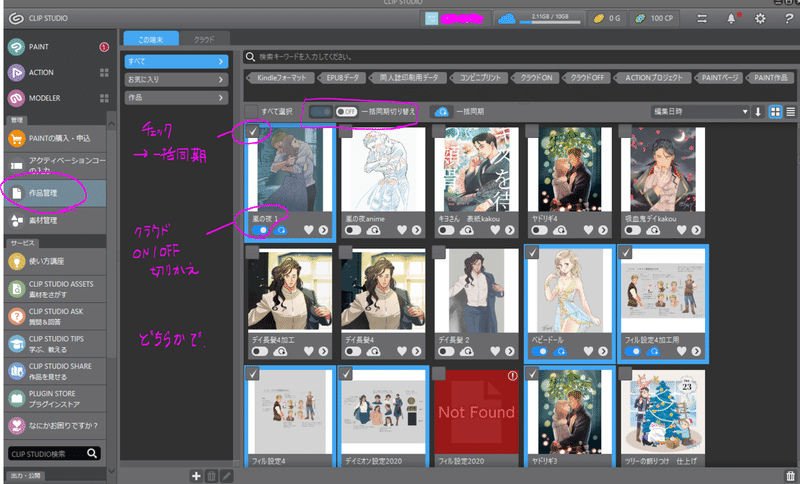
Task: Open help question mark icon
Action: pos(789,18)
